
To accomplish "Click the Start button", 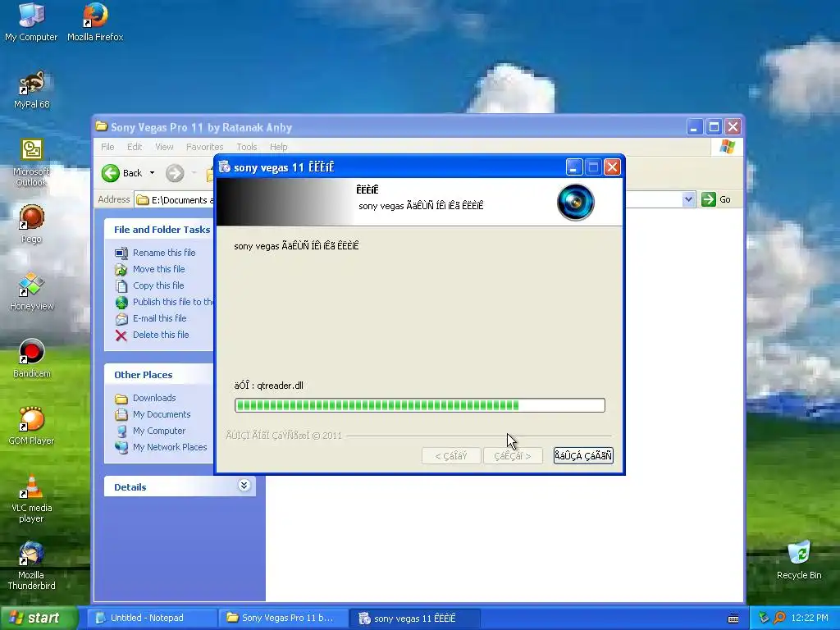I will pos(38,619).
